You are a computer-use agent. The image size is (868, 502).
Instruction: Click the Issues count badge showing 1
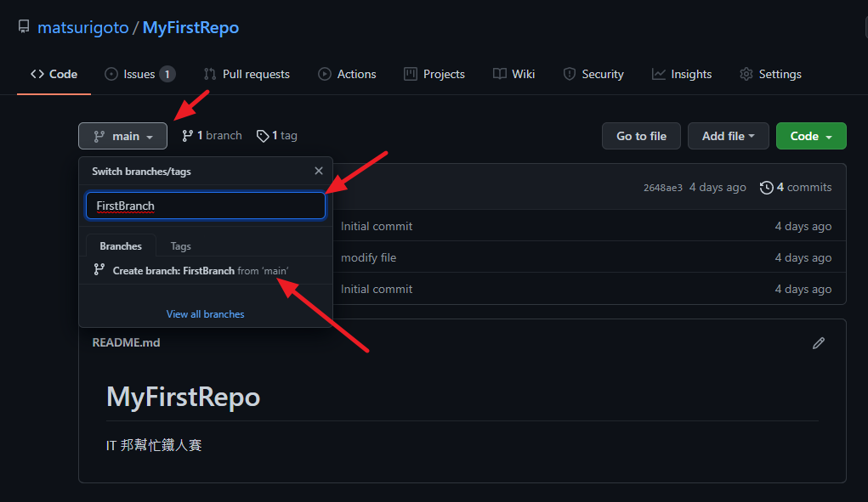167,74
